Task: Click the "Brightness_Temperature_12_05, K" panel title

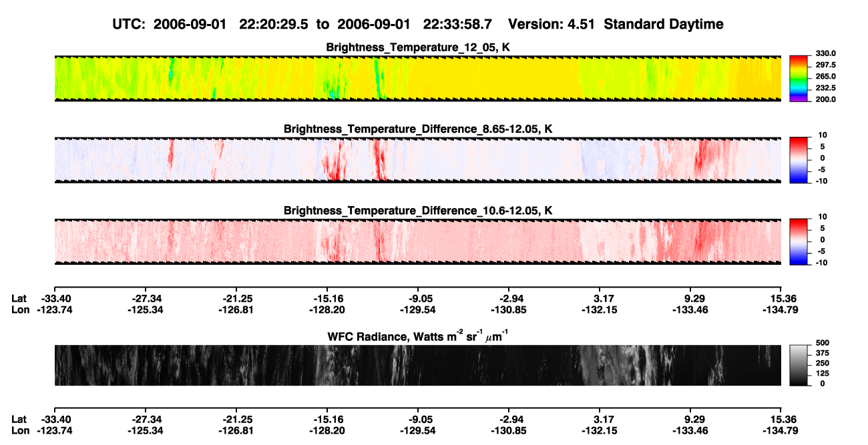Action: point(418,47)
